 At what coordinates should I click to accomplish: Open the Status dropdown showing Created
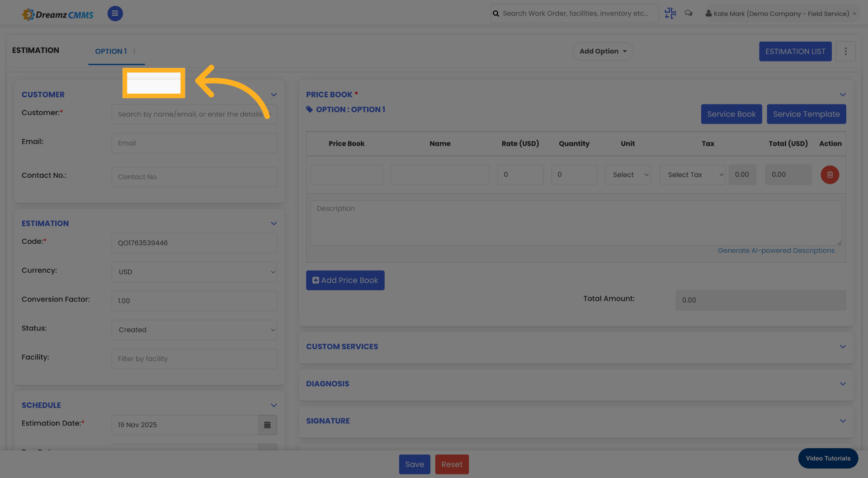194,330
